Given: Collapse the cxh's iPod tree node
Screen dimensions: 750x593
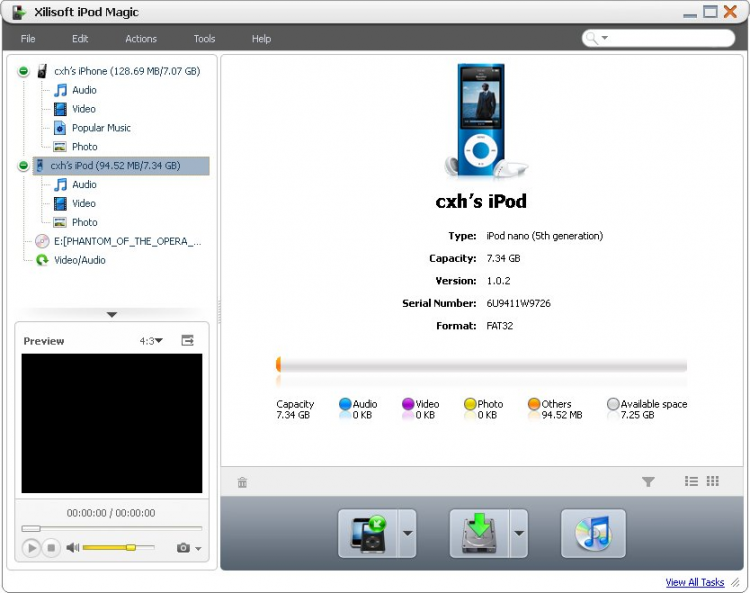Looking at the screenshot, I should (x=23, y=166).
